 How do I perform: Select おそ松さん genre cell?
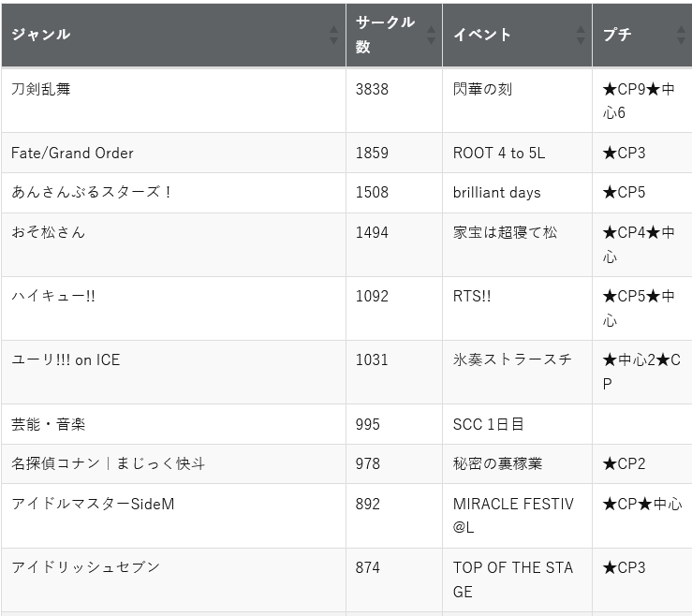pyautogui.click(x=174, y=245)
